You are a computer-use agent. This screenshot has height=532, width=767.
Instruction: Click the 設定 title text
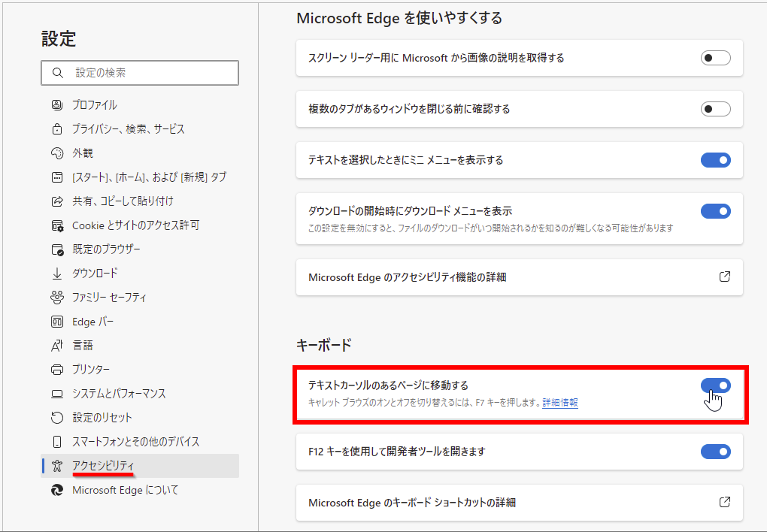coord(59,38)
